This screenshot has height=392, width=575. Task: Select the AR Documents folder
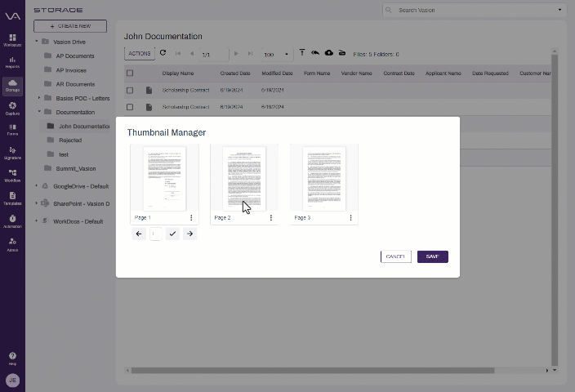coord(75,84)
